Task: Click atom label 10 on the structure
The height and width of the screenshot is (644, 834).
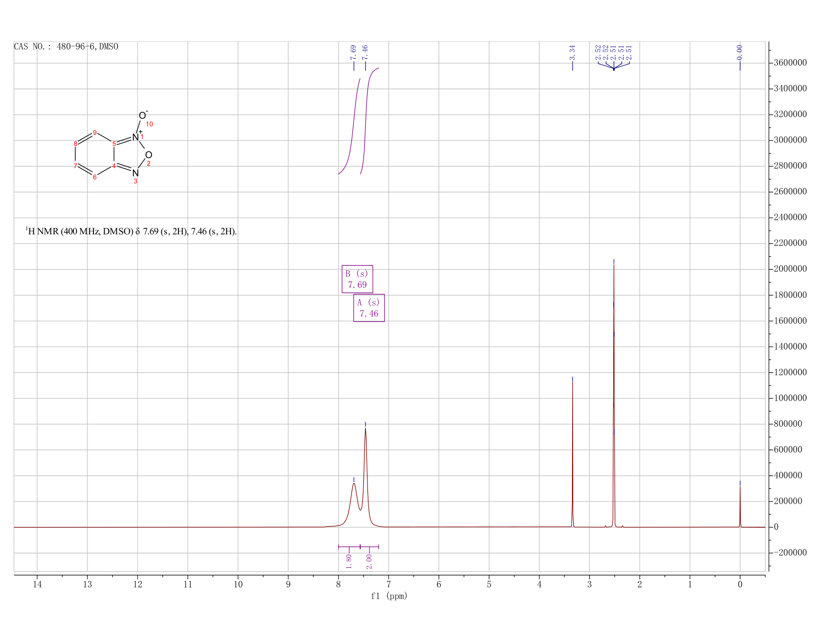Action: [x=149, y=124]
